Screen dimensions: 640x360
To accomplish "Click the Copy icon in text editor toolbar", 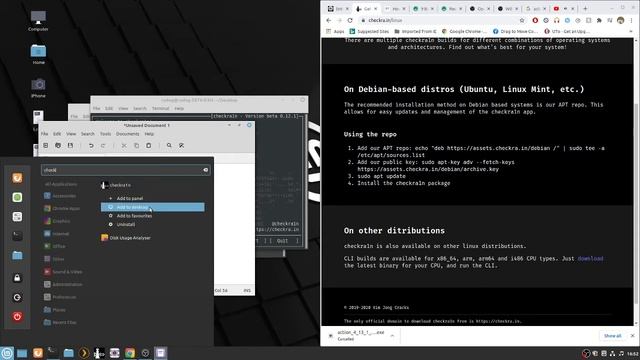I will tap(136, 145).
